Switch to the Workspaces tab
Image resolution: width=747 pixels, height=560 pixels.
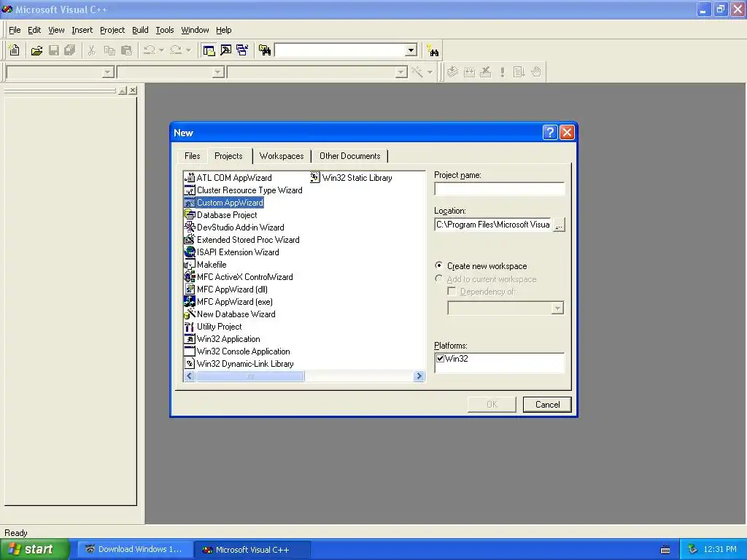coord(282,156)
